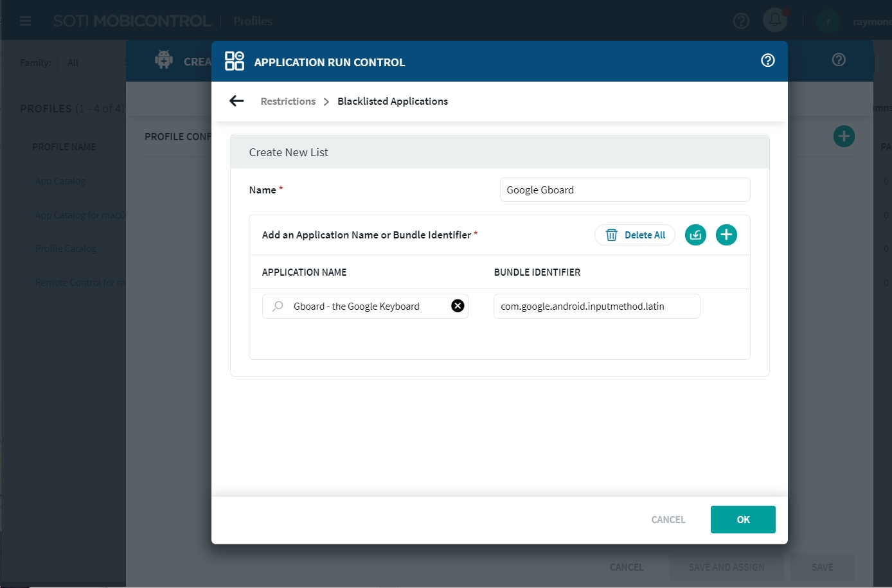This screenshot has height=588, width=892.
Task: Add a new application row
Action: (726, 235)
